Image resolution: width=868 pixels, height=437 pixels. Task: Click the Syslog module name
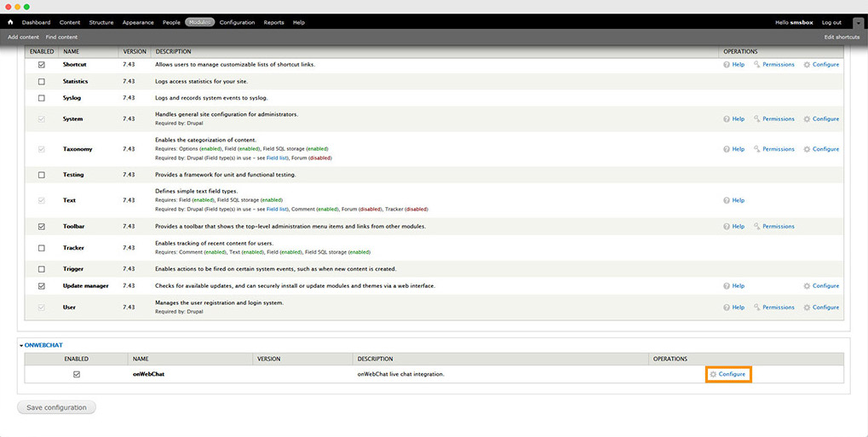click(x=72, y=98)
